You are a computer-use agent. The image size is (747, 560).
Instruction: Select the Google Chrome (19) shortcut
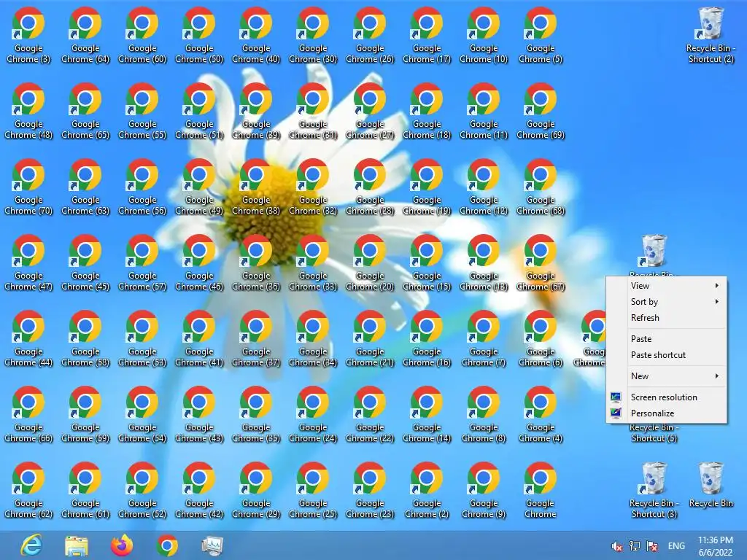point(427,187)
